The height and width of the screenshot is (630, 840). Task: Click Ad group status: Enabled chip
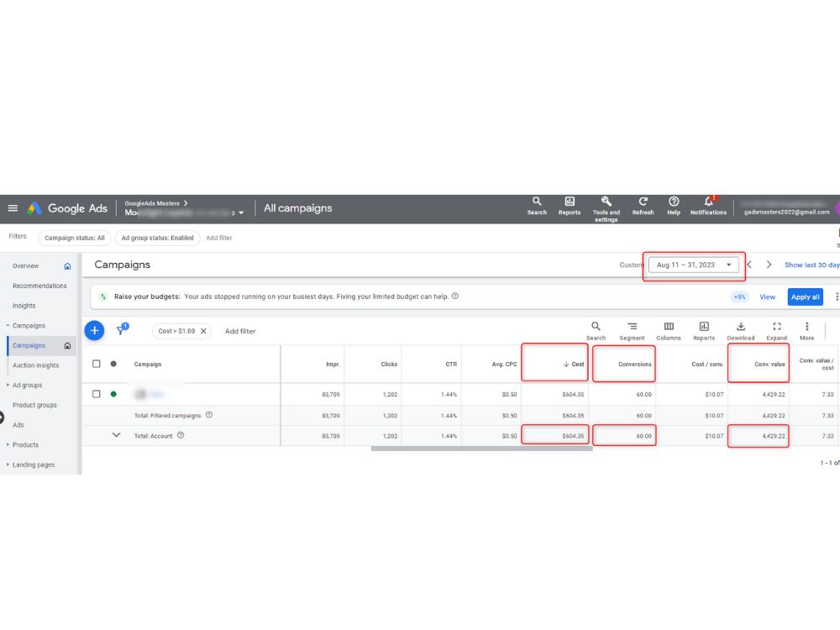(x=158, y=238)
